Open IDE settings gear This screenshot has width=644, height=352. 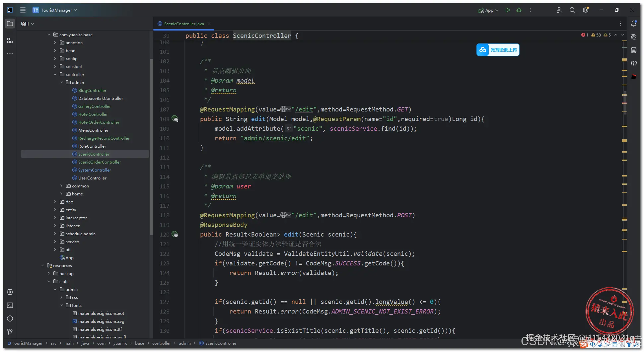click(x=586, y=10)
